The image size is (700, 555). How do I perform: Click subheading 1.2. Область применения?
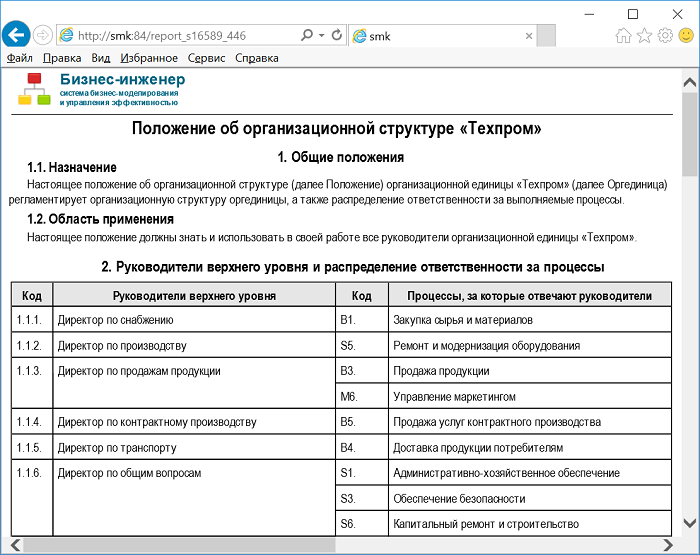click(x=100, y=219)
